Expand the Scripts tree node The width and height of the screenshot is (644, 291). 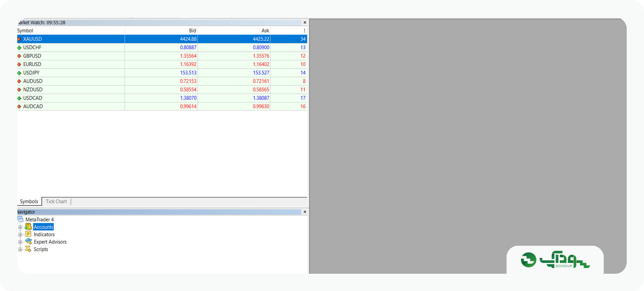click(x=20, y=249)
